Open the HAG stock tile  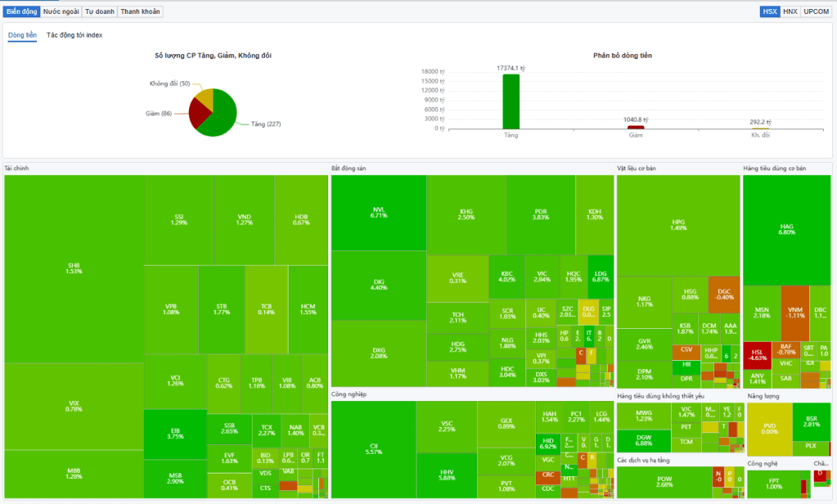click(786, 229)
